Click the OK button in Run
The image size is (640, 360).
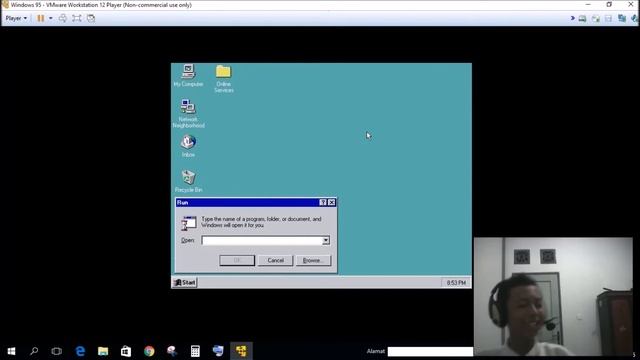click(x=237, y=260)
